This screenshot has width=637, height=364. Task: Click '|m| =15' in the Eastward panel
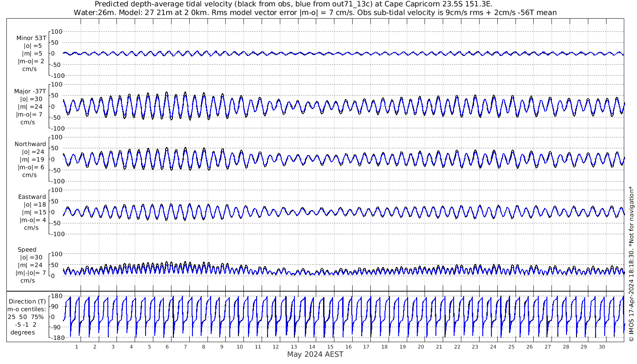coord(34,212)
